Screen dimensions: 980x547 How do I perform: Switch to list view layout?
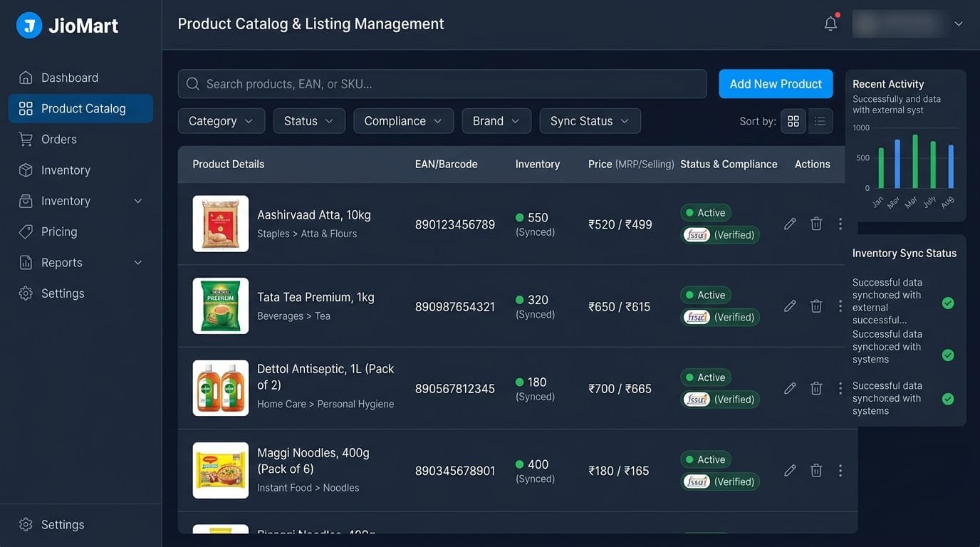click(x=820, y=121)
